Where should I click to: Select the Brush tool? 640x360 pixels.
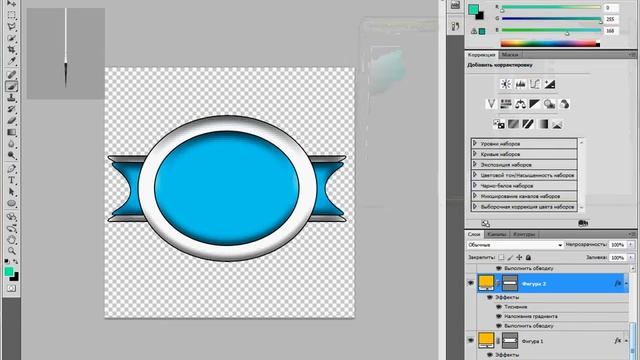[x=11, y=86]
